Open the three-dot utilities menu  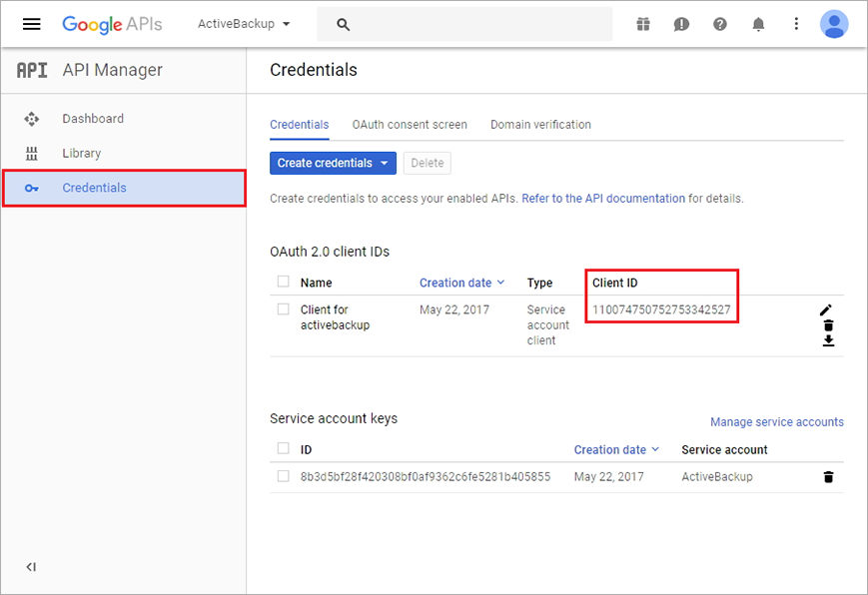tap(796, 24)
